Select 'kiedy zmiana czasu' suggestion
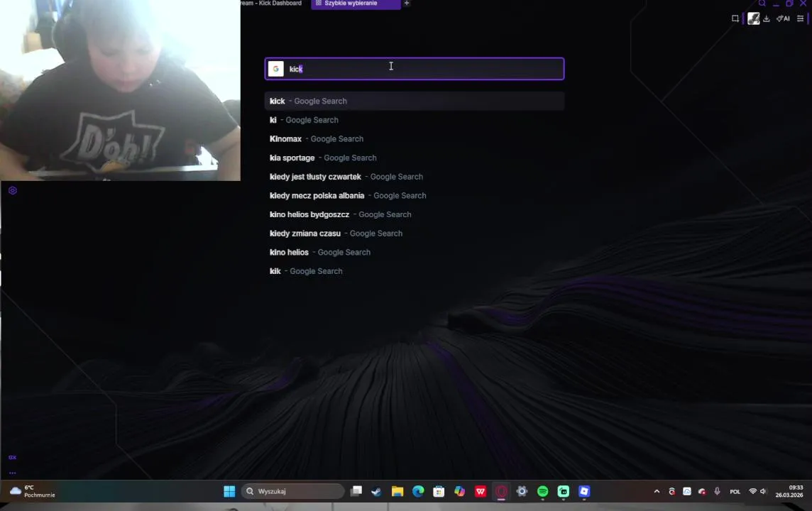The width and height of the screenshot is (812, 511). pos(415,233)
